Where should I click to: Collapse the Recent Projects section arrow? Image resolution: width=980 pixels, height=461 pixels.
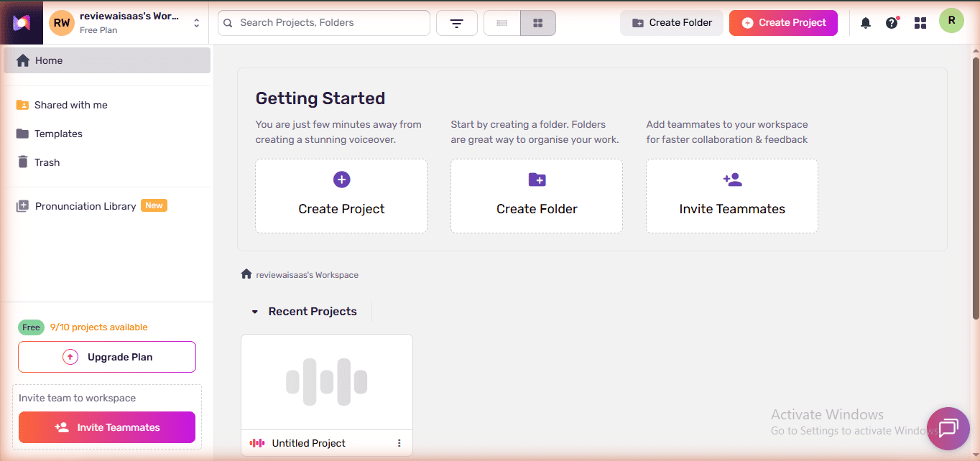pyautogui.click(x=254, y=312)
